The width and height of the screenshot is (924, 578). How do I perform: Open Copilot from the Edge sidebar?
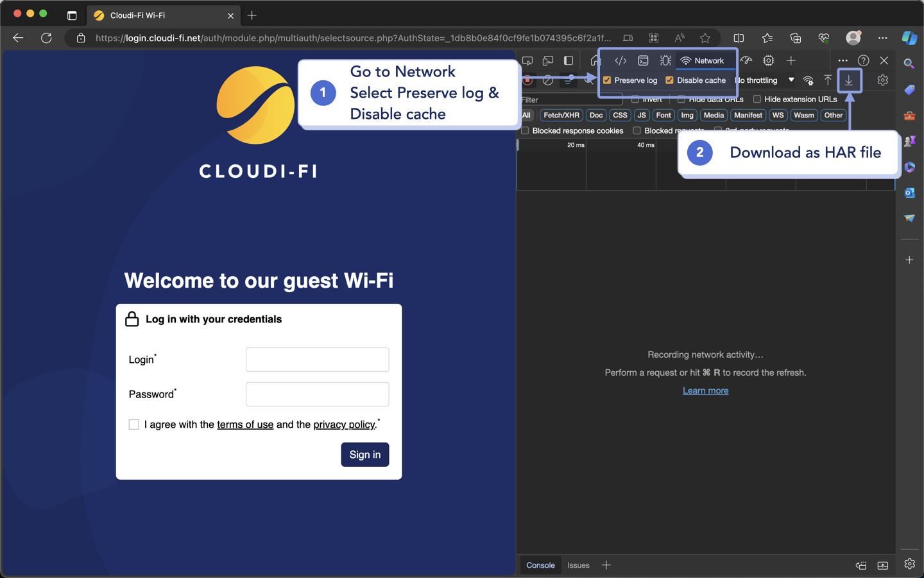(909, 38)
